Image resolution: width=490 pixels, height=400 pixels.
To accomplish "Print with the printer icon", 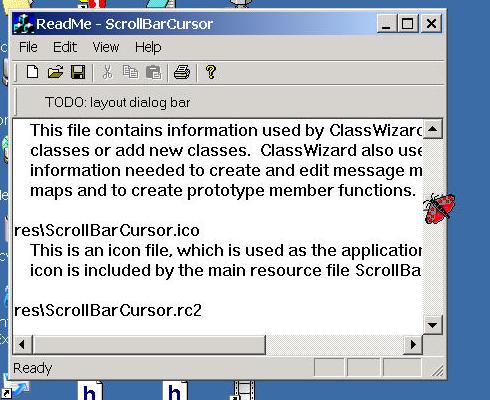I will point(182,72).
